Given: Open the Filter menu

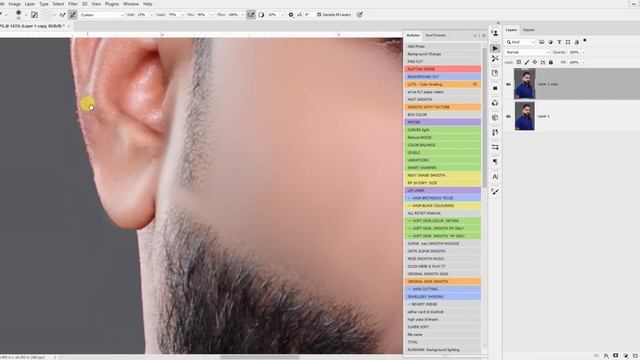Looking at the screenshot, I should [73, 4].
